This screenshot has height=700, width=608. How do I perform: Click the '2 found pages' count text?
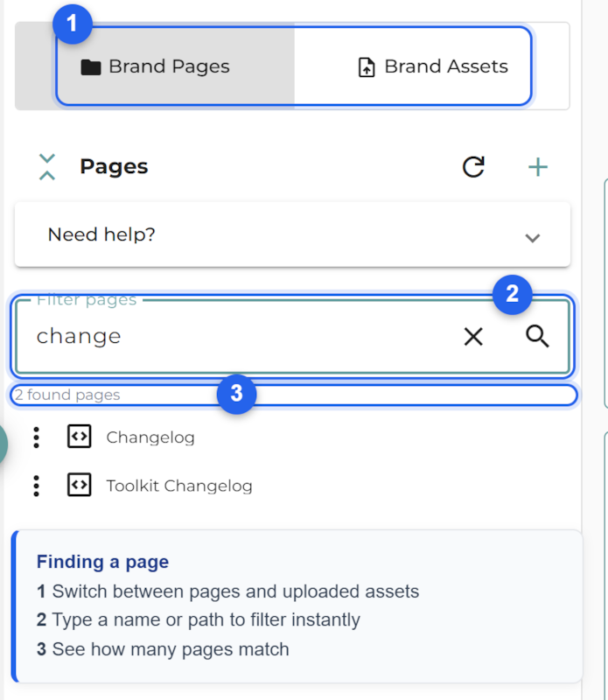pos(67,395)
